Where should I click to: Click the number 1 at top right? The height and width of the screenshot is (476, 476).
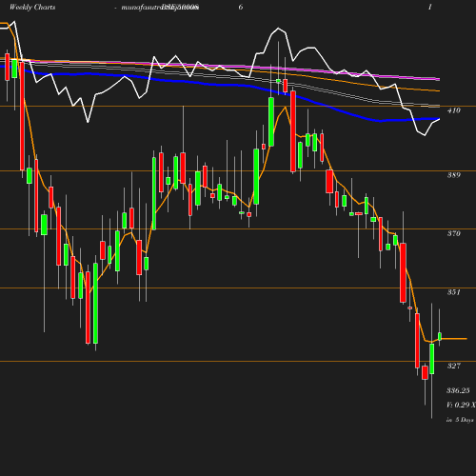point(429,7)
